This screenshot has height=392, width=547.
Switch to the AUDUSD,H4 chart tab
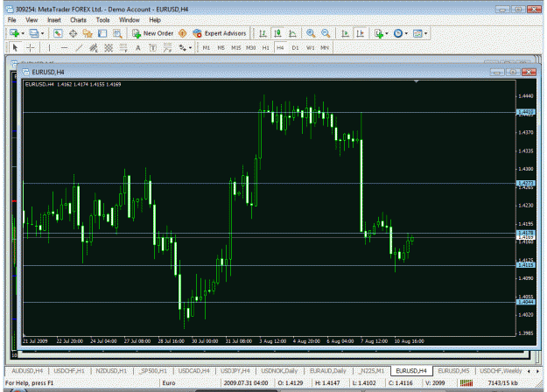(27, 371)
